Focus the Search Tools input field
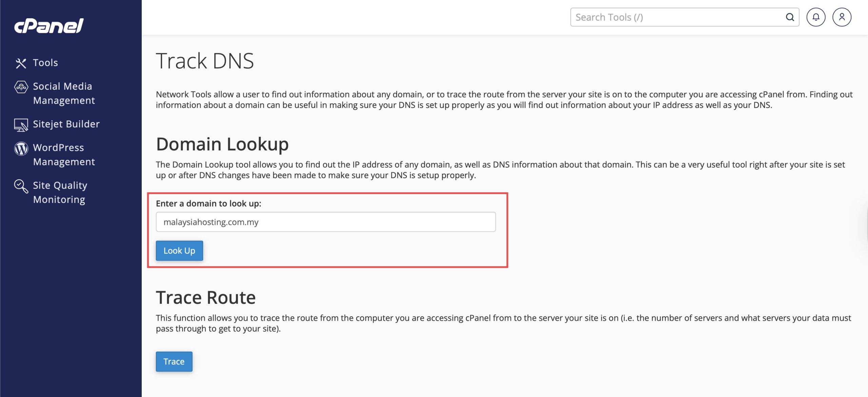The width and height of the screenshot is (868, 397). pos(678,17)
